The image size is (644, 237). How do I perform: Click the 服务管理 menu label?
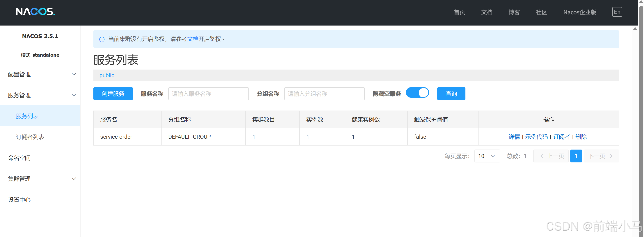pyautogui.click(x=19, y=95)
